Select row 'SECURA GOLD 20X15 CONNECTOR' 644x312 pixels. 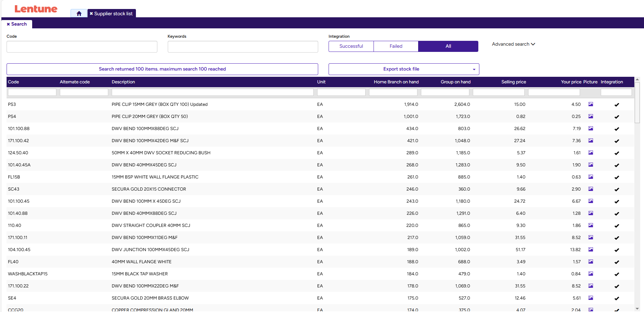tap(320, 189)
